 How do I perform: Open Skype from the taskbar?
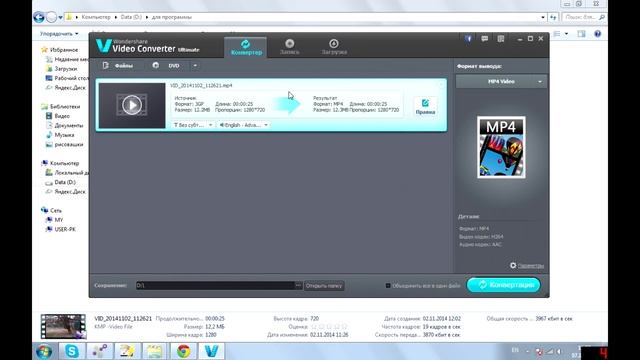coord(72,351)
